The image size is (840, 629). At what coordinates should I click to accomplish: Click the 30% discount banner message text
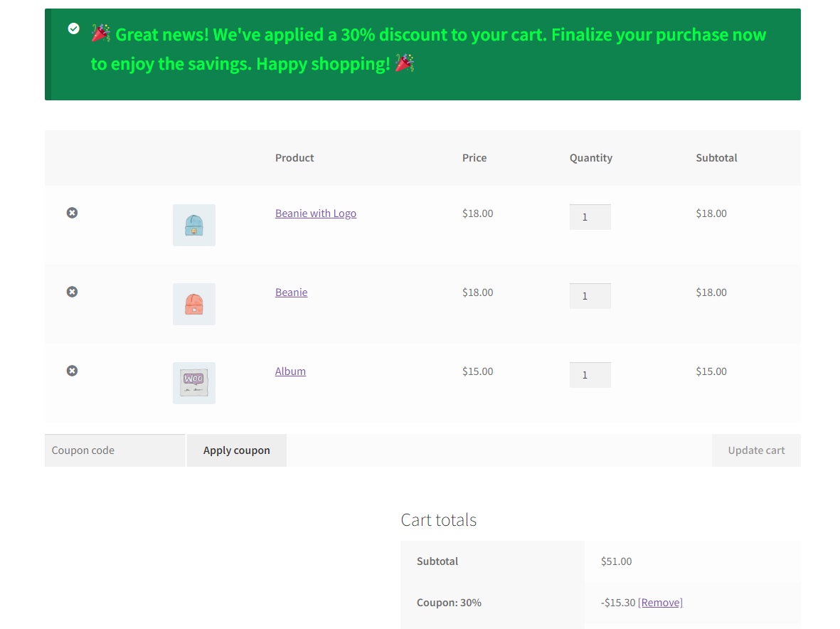[x=429, y=49]
